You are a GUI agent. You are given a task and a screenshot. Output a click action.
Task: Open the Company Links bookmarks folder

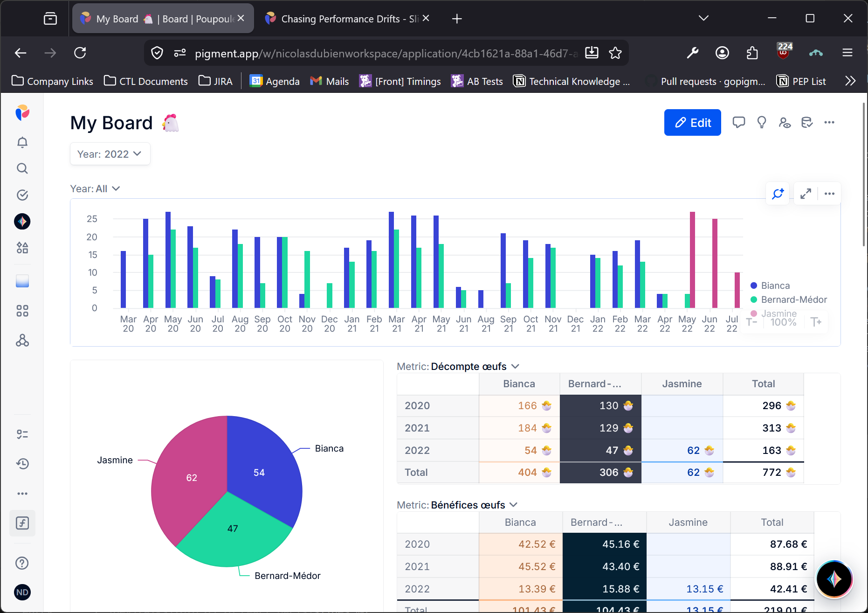point(52,81)
